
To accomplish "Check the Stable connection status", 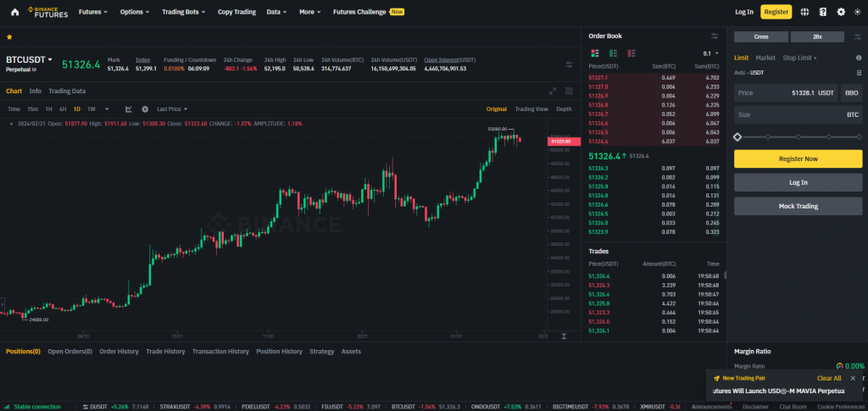I will 33,407.
